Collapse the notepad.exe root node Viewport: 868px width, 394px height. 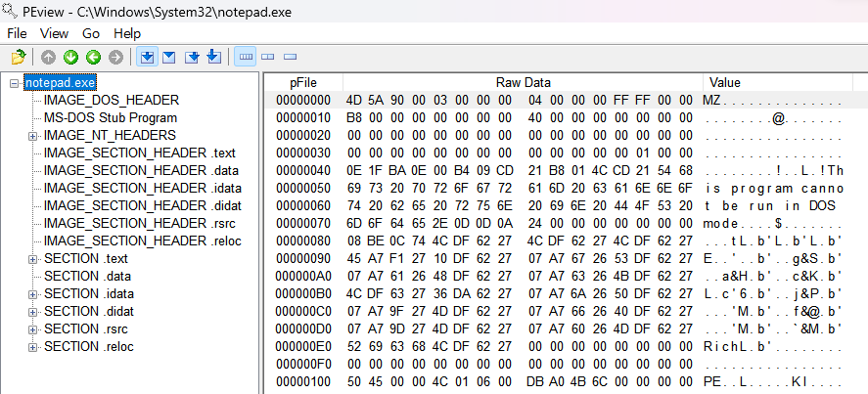(15, 83)
